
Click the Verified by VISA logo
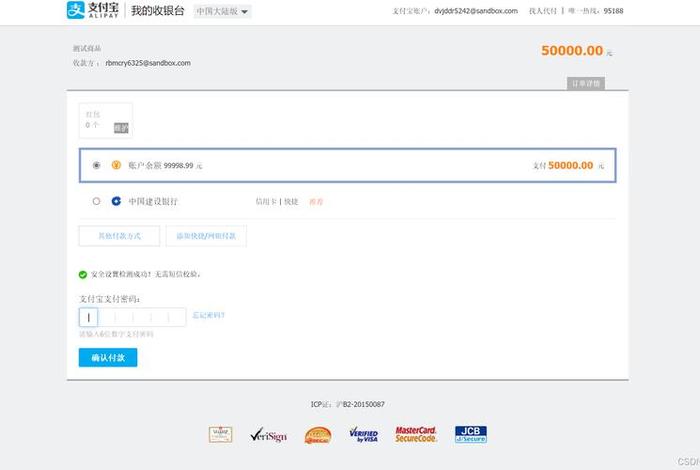click(364, 434)
